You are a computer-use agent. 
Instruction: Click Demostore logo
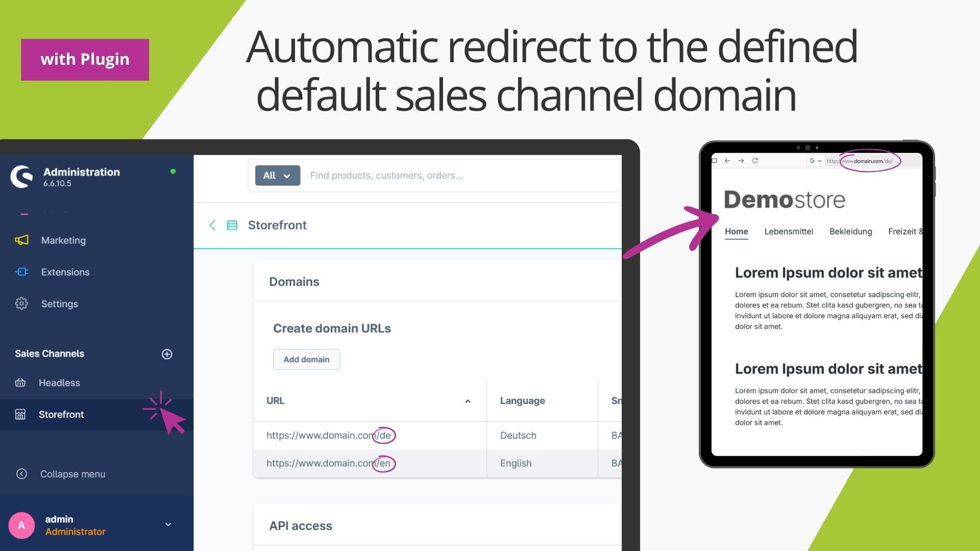tap(785, 199)
